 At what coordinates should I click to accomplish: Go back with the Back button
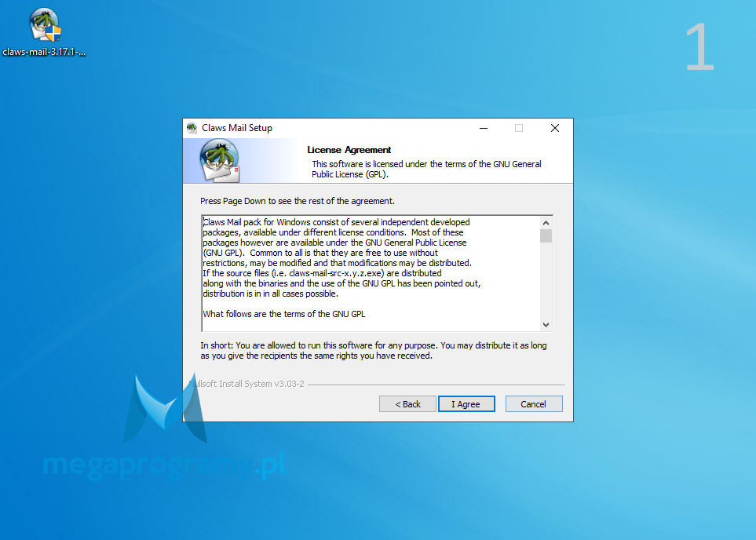pyautogui.click(x=408, y=404)
